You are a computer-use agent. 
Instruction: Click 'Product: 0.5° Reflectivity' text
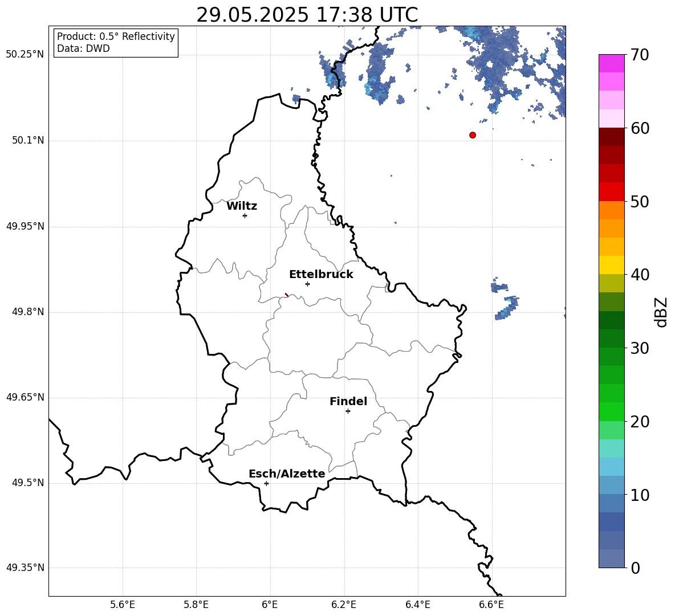(116, 36)
